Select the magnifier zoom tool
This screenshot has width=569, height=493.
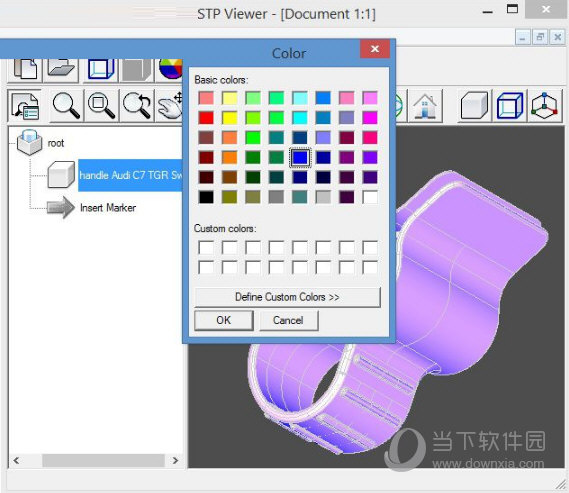66,106
